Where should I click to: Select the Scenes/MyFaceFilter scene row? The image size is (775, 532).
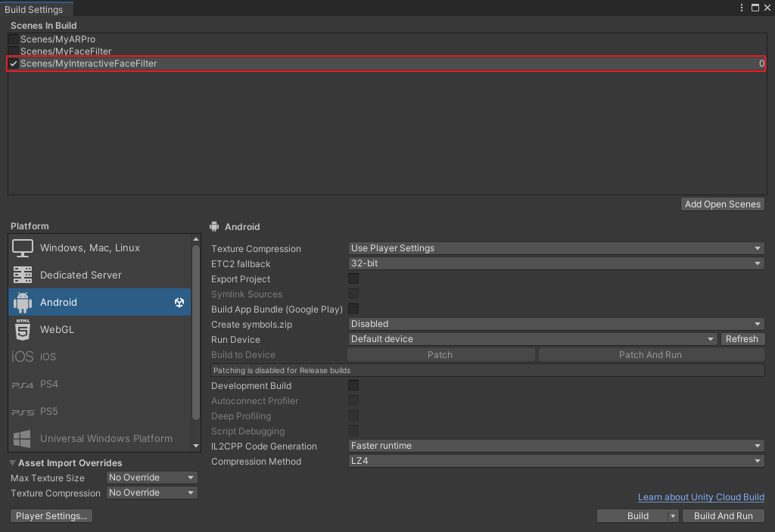coord(387,51)
